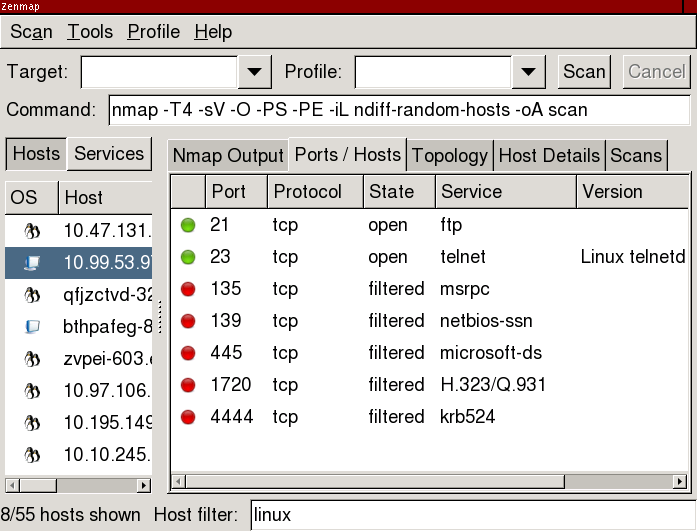
Task: Click the red filtered dot for port 139
Action: click(188, 321)
